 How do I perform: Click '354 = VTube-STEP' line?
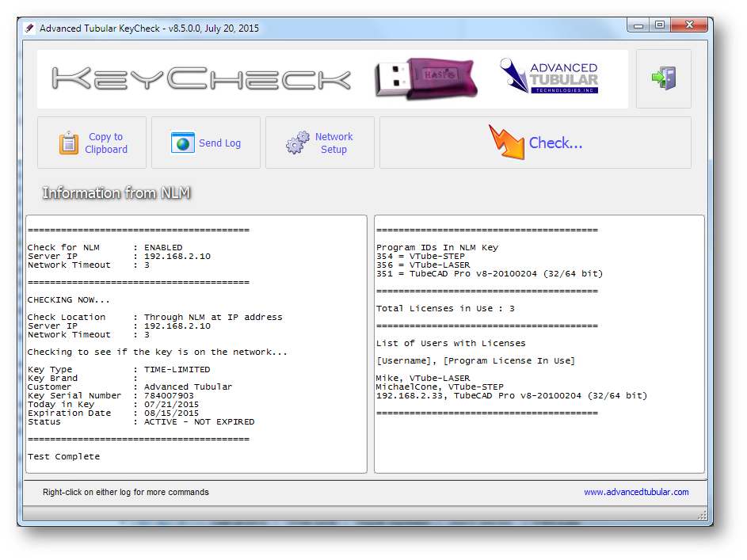click(421, 256)
